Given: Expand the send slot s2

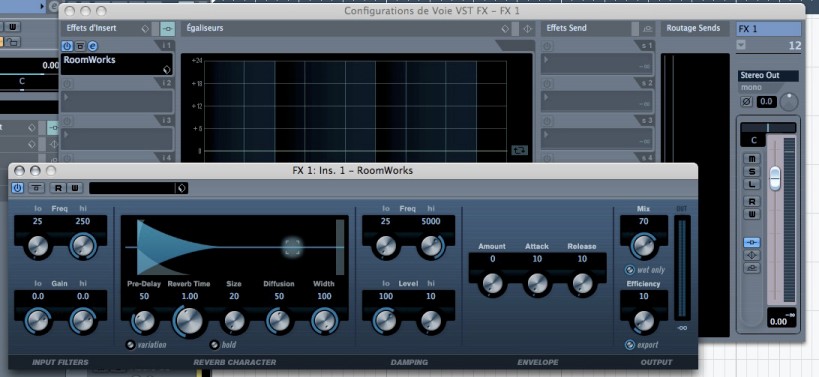Looking at the screenshot, I should 546,97.
